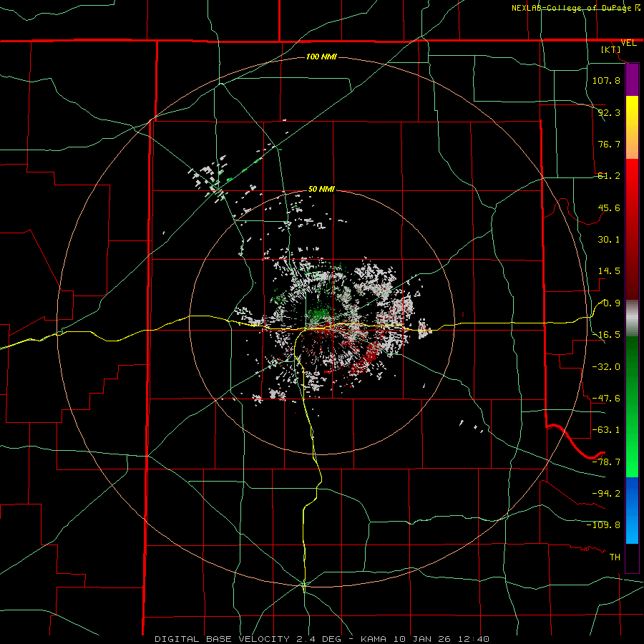Select the -78.7 legend value
The height and width of the screenshot is (644, 644).
pos(606,462)
